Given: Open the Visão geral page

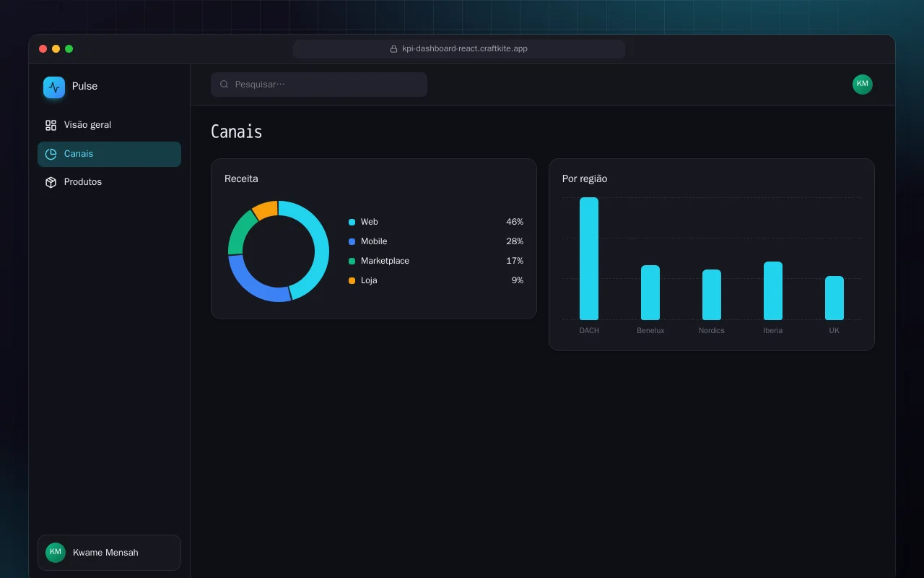Looking at the screenshot, I should (x=109, y=125).
